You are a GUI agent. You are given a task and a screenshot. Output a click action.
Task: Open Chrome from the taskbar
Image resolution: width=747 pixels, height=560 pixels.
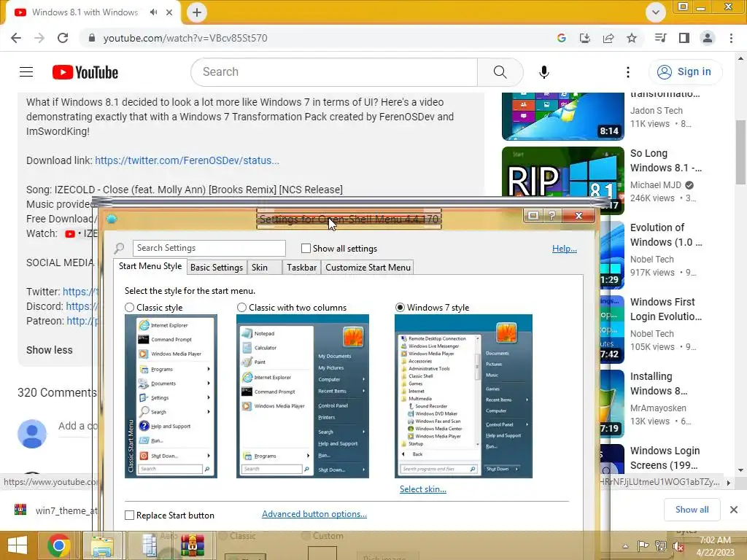pyautogui.click(x=59, y=545)
